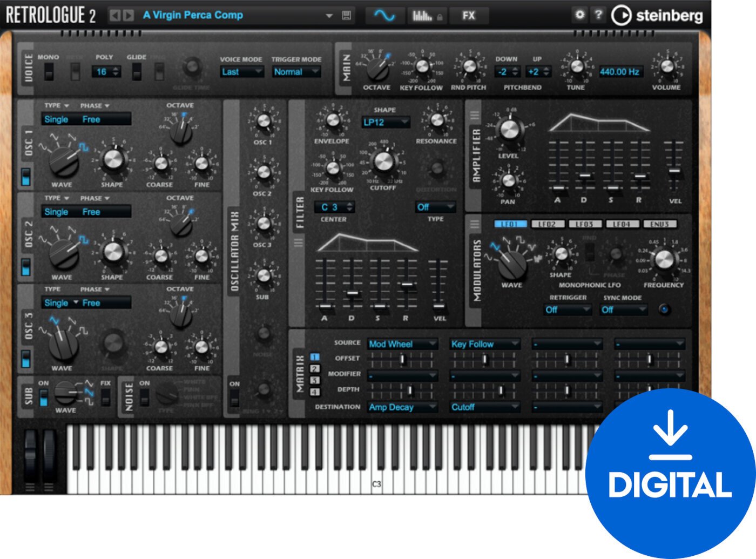Click the next preset arrow

tap(128, 15)
